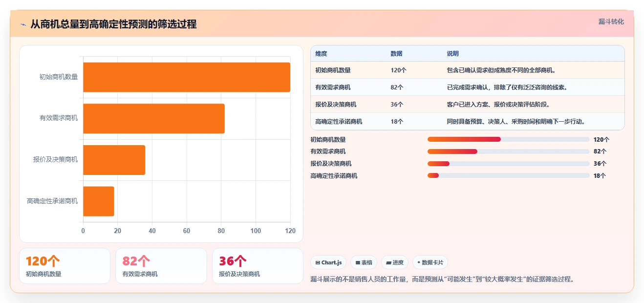This screenshot has height=303, width=644.
Task: Click description 客户已进入方案、报价或决策评估阶段
Action: click(498, 105)
